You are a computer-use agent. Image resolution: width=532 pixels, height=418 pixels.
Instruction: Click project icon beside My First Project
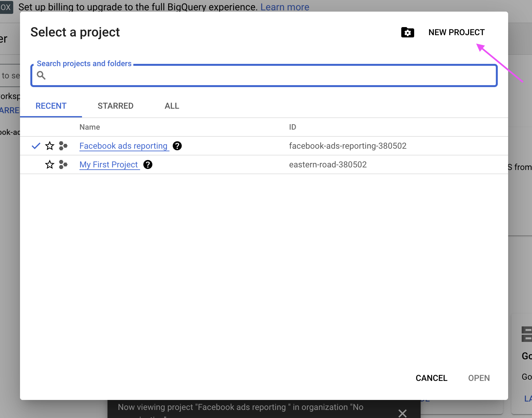63,164
